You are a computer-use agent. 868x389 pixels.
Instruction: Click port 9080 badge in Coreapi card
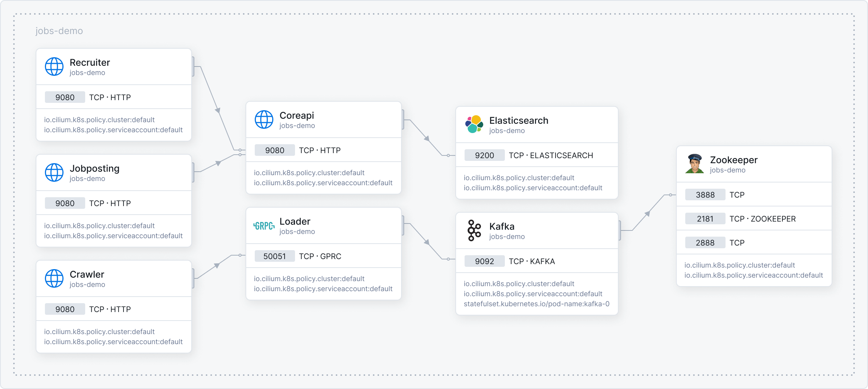(x=275, y=150)
